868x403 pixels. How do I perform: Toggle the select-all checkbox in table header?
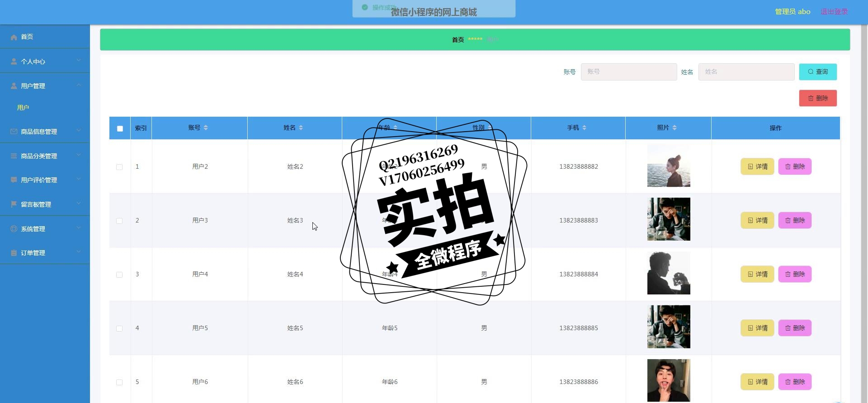(x=120, y=128)
